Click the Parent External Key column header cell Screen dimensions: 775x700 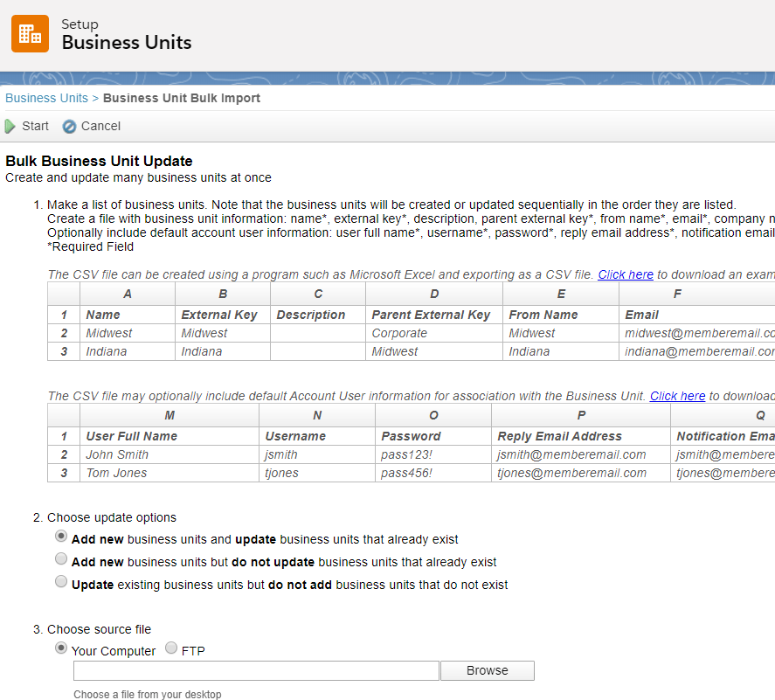click(x=431, y=315)
